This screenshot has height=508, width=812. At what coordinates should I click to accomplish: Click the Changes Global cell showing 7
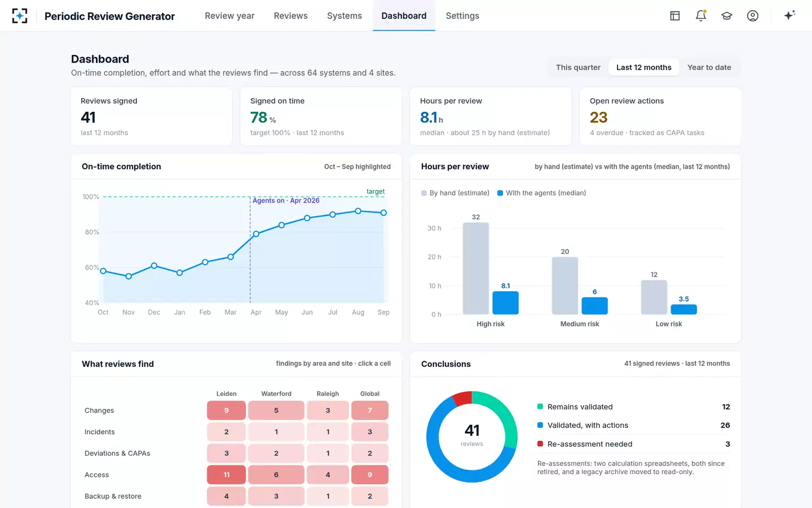(370, 410)
